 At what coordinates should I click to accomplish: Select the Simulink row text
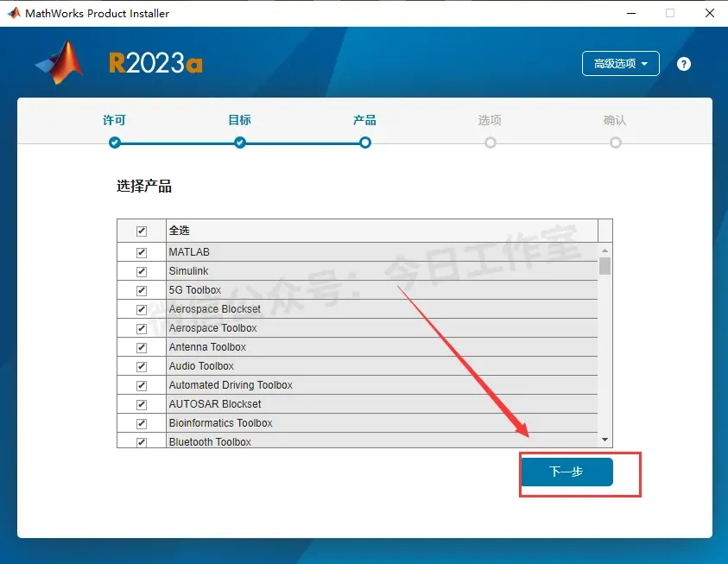click(188, 271)
